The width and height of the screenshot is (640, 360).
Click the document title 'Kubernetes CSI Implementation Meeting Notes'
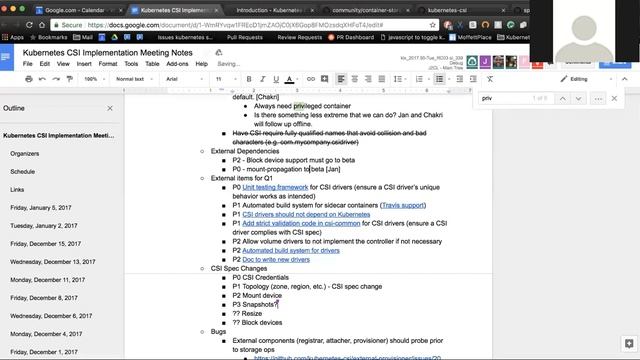coord(107,53)
